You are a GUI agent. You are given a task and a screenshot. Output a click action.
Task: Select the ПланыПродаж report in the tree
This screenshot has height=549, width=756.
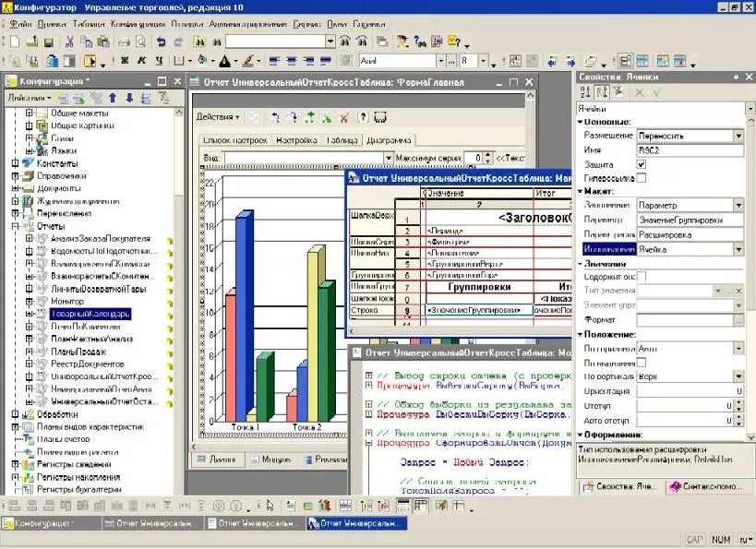click(x=78, y=352)
